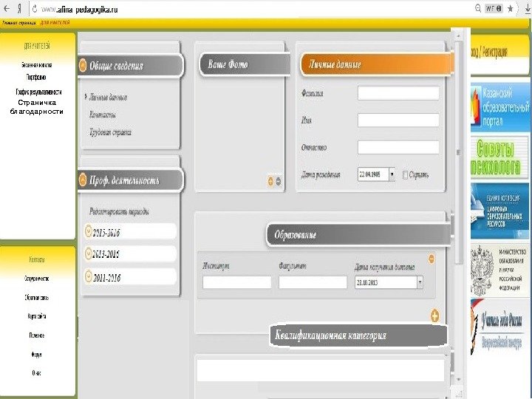Expand the 2013-2016 period

(131, 254)
